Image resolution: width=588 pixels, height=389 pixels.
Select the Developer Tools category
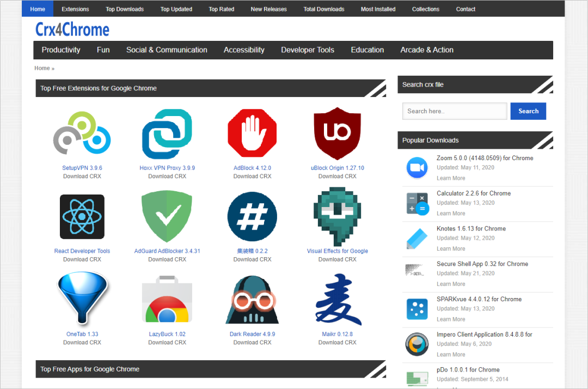pos(308,50)
